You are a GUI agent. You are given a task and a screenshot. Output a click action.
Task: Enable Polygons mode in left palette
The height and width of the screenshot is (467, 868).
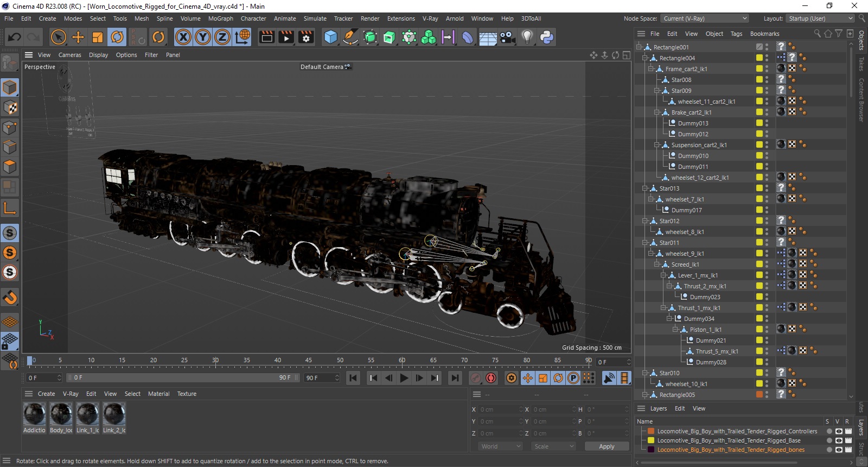(10, 167)
